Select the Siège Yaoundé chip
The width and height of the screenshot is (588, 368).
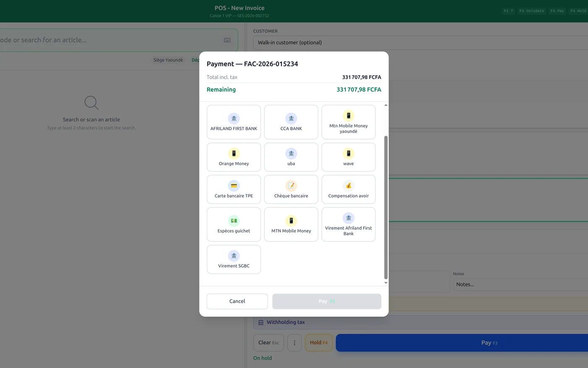point(168,60)
